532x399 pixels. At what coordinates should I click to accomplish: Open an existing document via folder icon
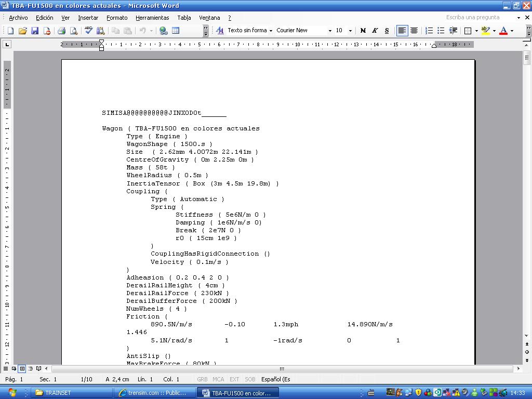tap(23, 31)
